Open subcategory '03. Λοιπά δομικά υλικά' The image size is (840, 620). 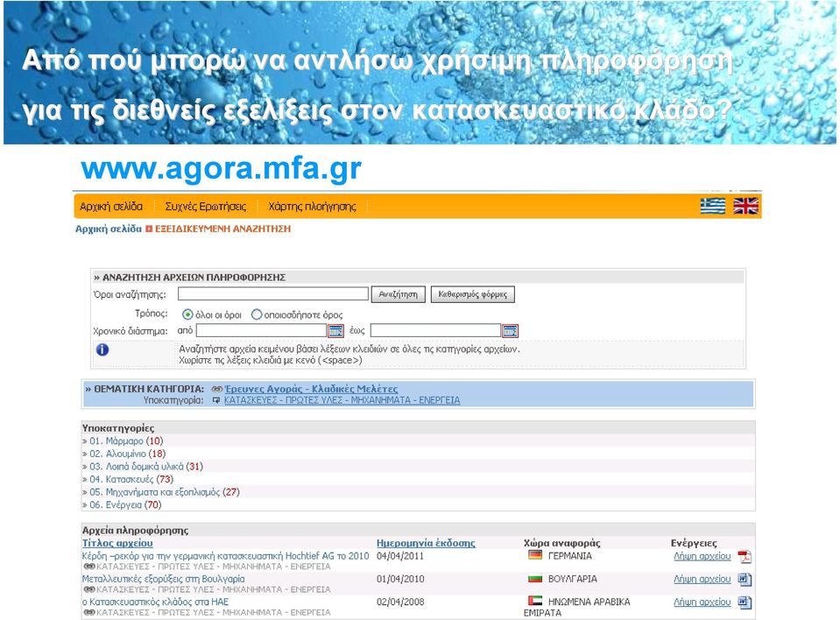click(136, 467)
